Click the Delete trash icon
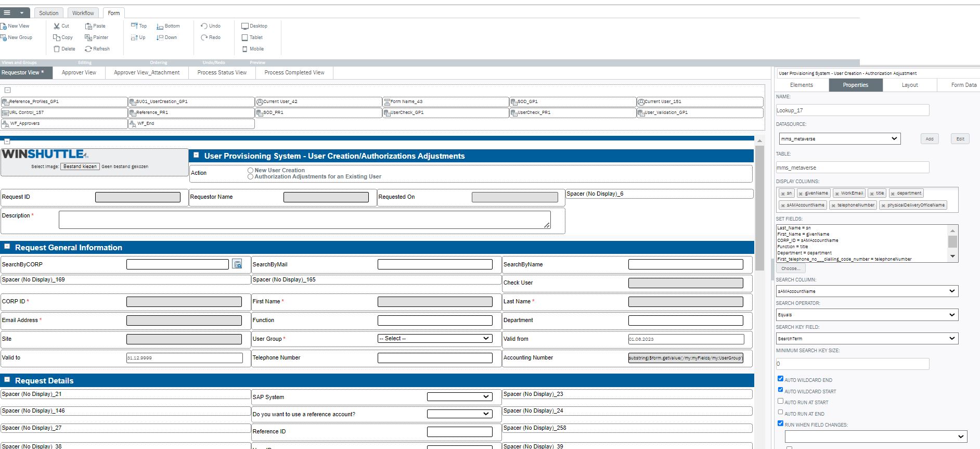 (x=57, y=49)
